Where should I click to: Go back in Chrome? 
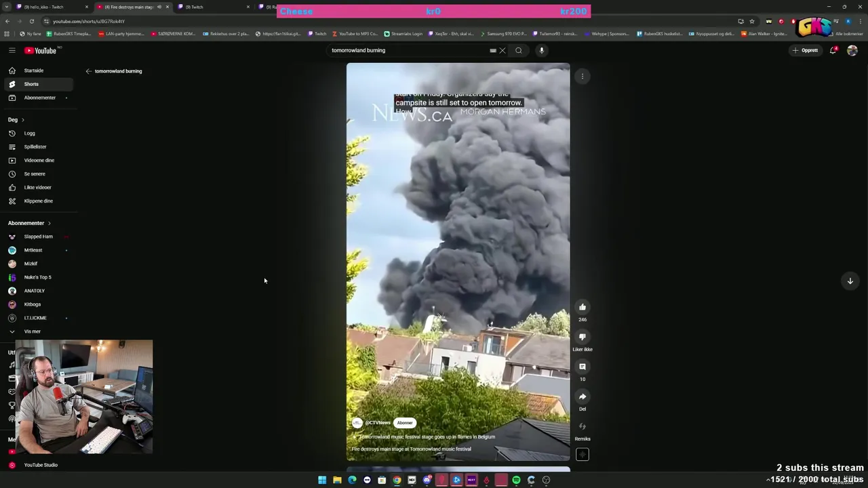(x=7, y=21)
